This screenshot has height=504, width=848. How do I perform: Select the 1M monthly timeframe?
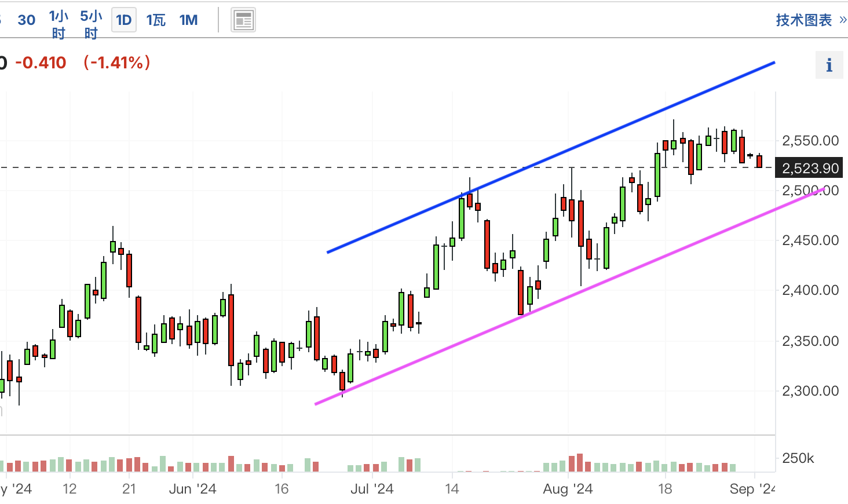[x=189, y=20]
